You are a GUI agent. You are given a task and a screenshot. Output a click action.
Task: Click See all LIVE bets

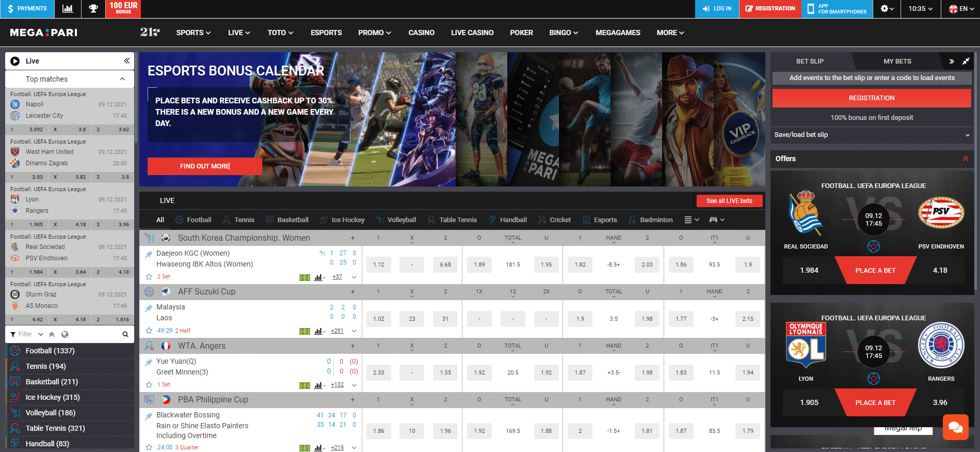729,201
